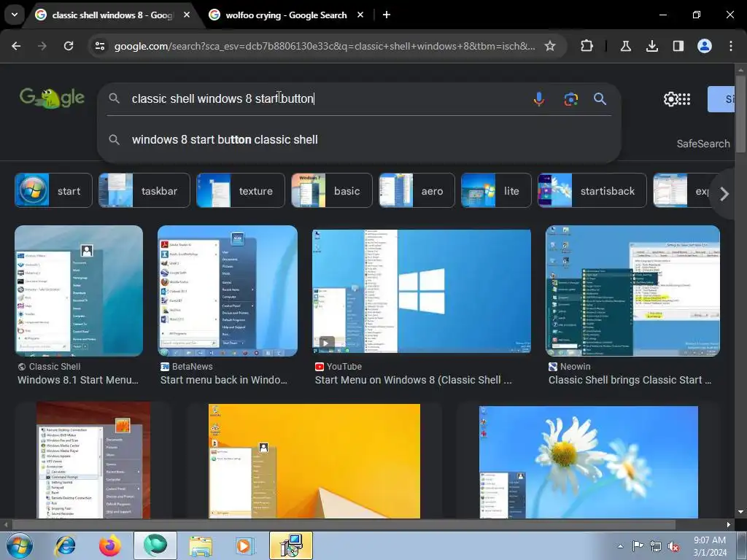Screen dimensions: 747x560
Task: Open the Windows Start orb
Action: (x=19, y=545)
